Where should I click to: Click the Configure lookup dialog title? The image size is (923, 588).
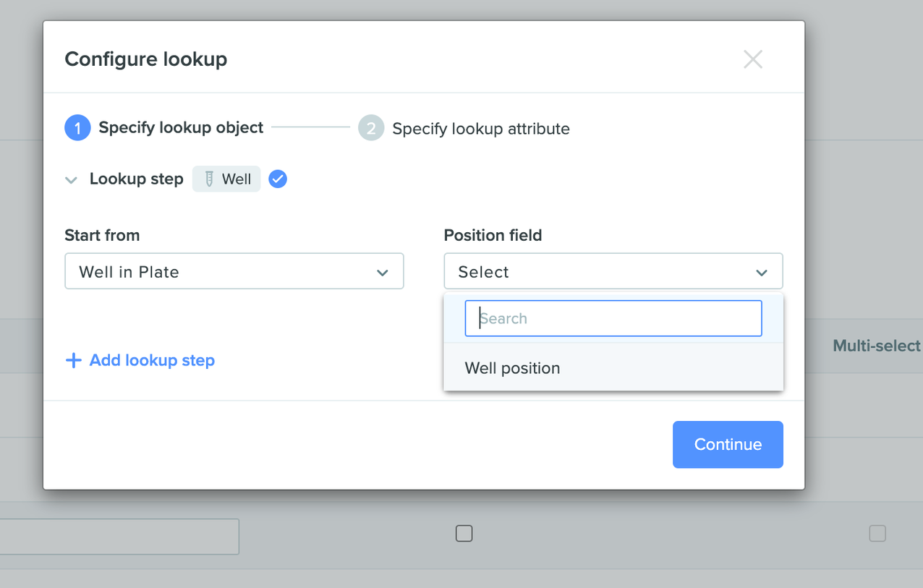(146, 59)
